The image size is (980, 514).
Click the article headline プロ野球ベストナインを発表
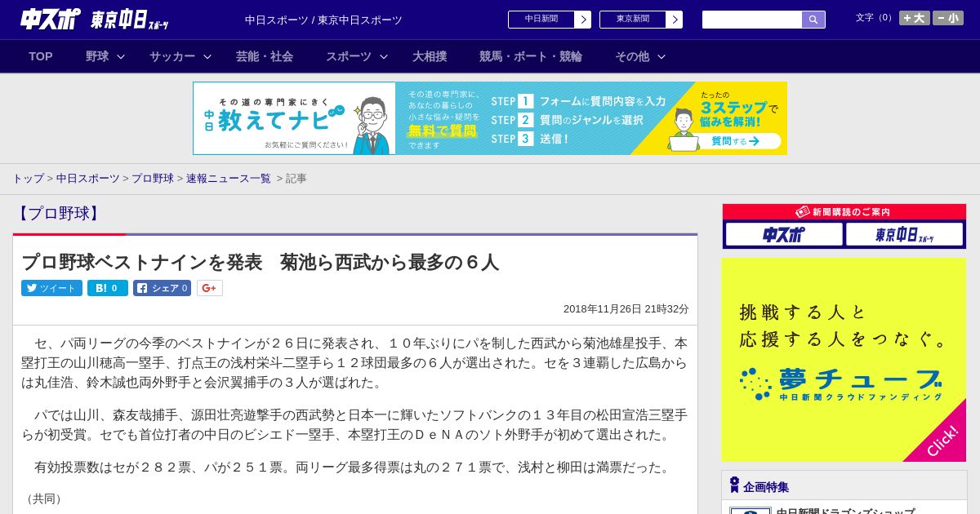pyautogui.click(x=260, y=262)
